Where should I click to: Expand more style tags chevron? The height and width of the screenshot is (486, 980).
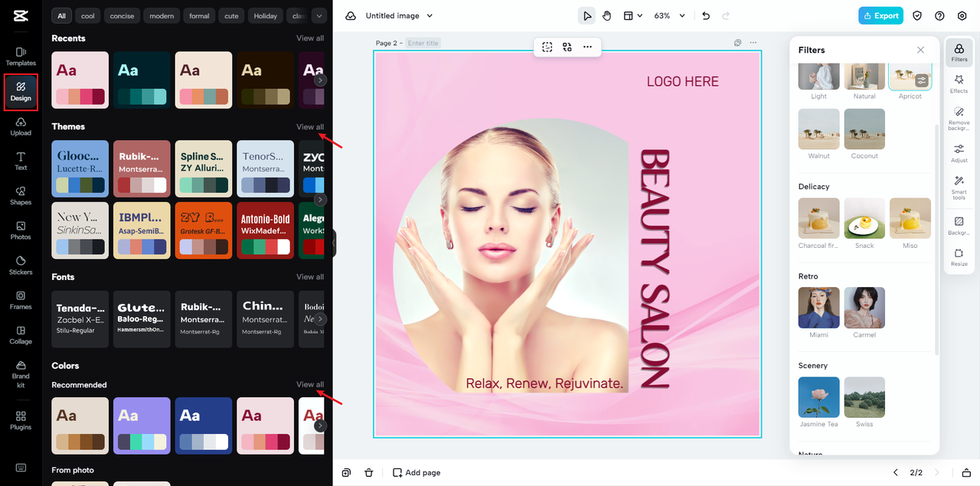(319, 15)
